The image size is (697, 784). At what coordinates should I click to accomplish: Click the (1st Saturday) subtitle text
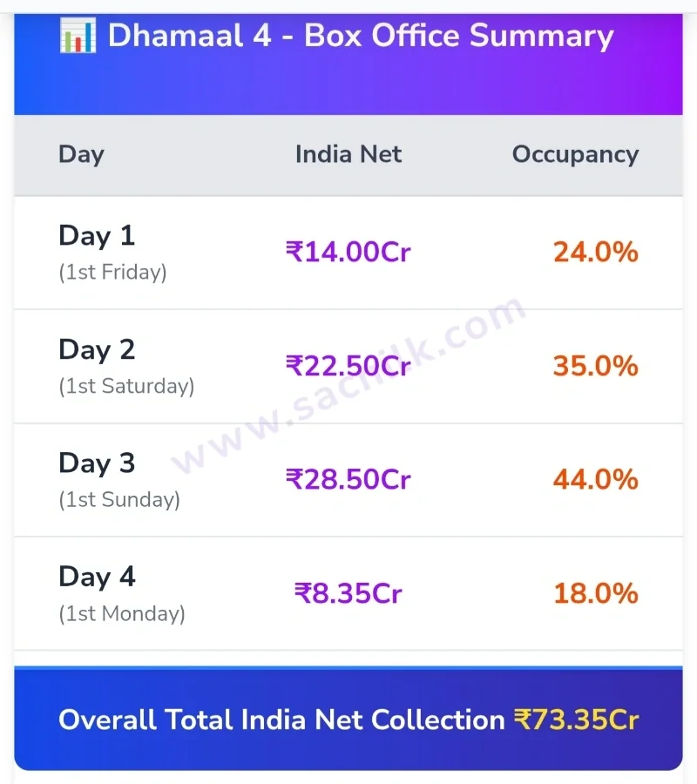(x=126, y=386)
